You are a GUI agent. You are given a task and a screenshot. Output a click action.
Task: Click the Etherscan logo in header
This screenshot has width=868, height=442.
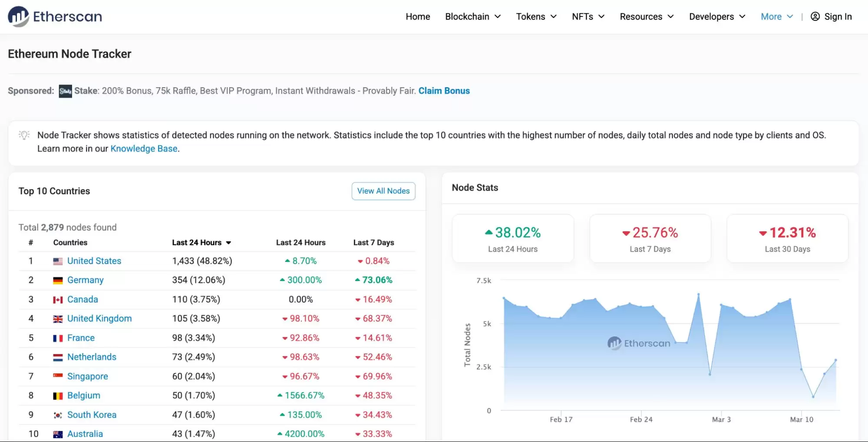55,16
